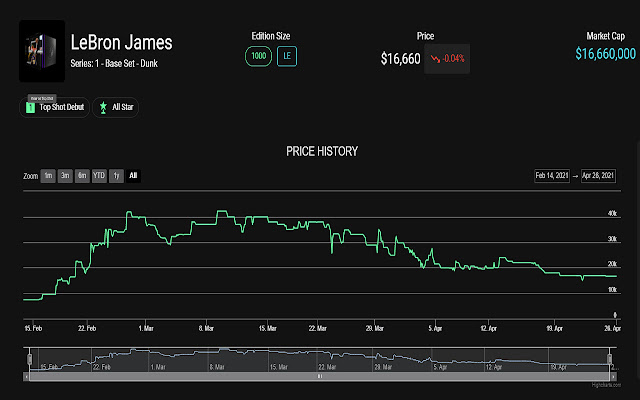640x400 pixels.
Task: Click the Zoom label beside range buttons
Action: point(31,176)
